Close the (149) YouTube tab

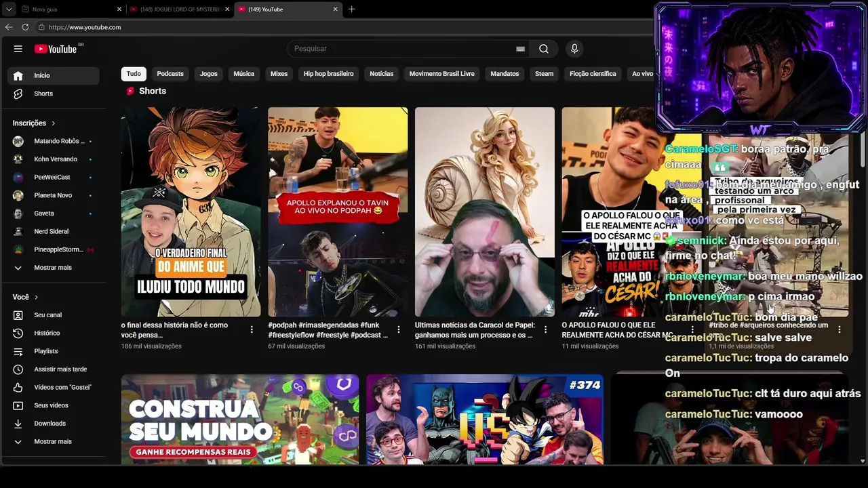[335, 9]
